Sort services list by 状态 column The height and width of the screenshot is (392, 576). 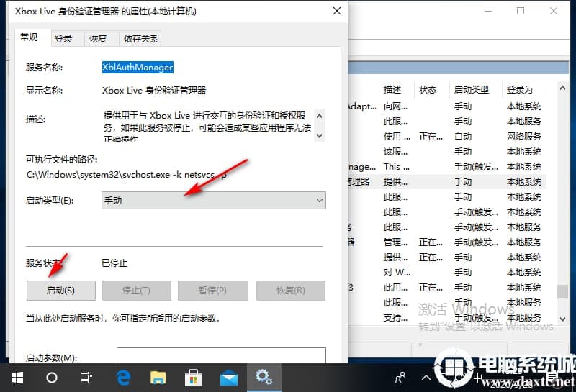pos(431,90)
